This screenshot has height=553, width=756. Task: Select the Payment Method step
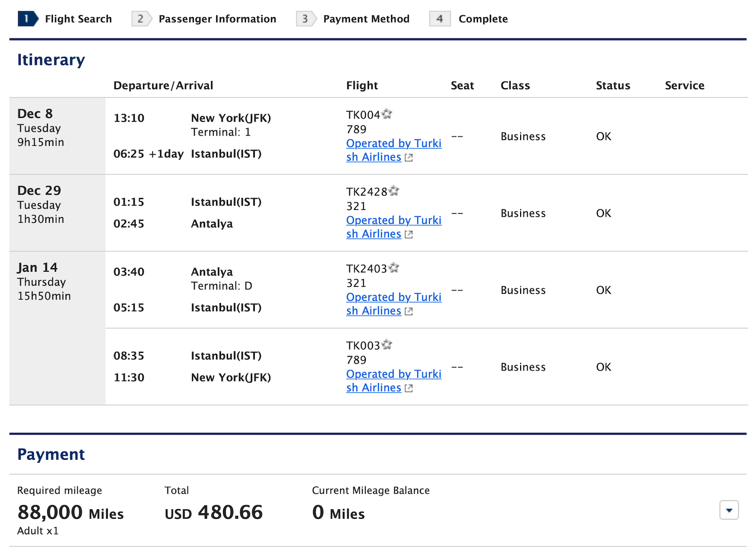click(x=366, y=19)
